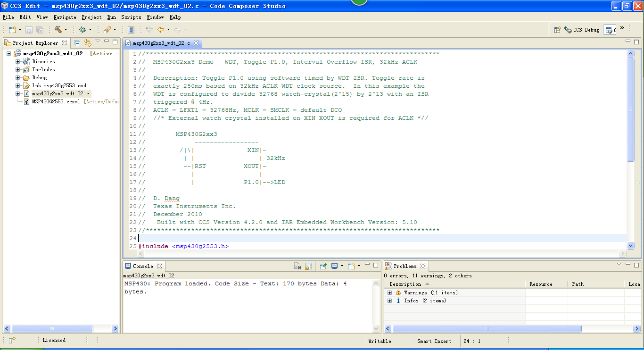Open the Problems view menu triangle

click(619, 265)
